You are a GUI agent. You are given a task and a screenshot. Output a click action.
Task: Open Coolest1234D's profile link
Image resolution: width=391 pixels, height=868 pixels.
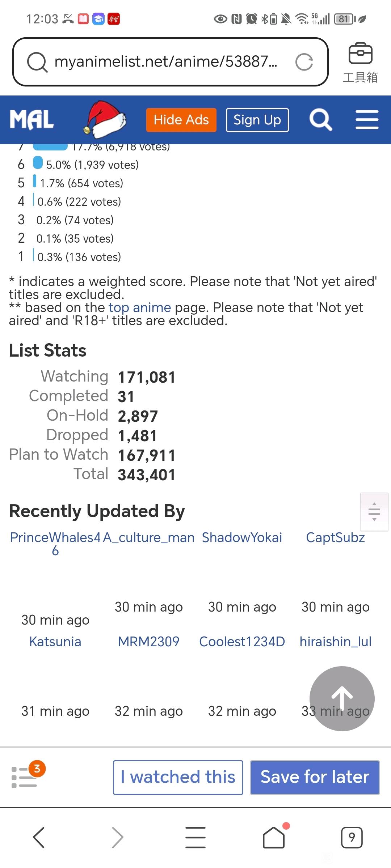point(242,642)
